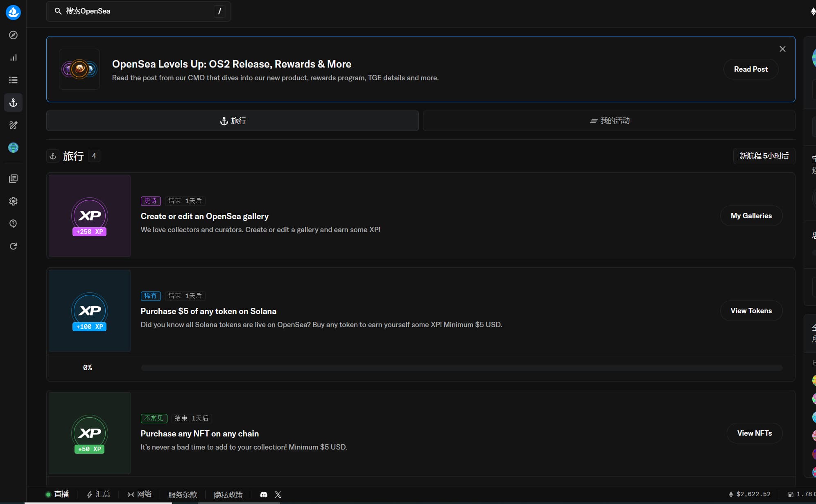Image resolution: width=816 pixels, height=504 pixels.
Task: Click the list icon in the sidebar
Action: click(x=13, y=80)
